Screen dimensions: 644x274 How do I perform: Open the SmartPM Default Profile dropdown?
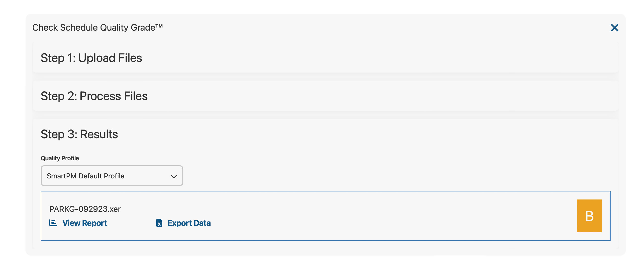112,176
